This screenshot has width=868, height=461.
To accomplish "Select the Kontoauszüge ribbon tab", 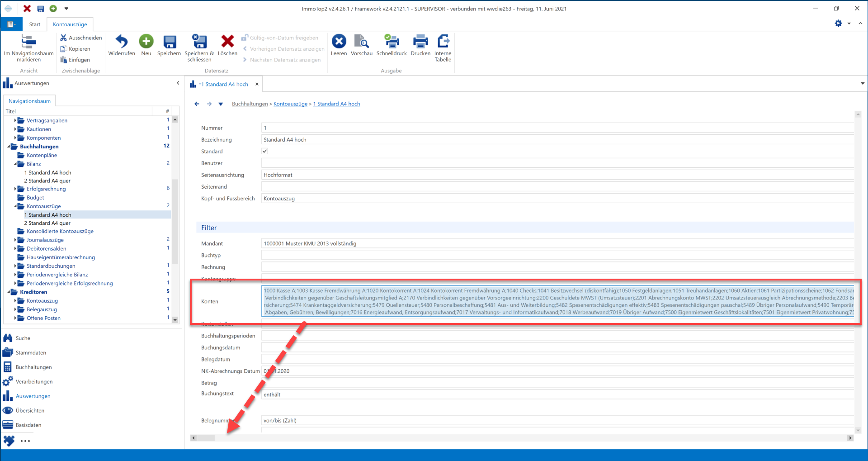I will point(70,24).
